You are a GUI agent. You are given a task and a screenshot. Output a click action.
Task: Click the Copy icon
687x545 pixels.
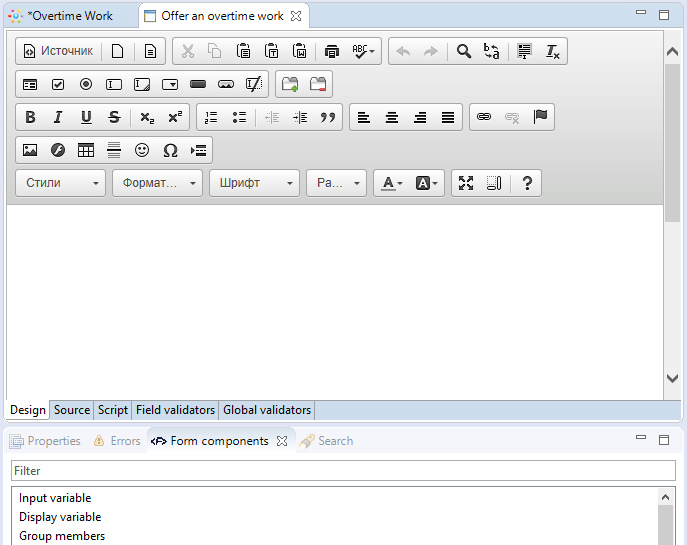point(215,51)
